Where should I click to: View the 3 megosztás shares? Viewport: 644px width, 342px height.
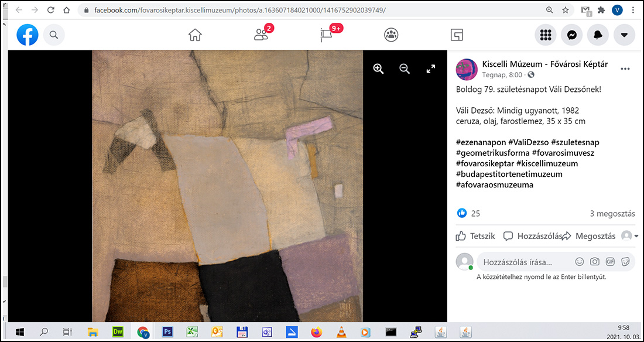tap(612, 213)
